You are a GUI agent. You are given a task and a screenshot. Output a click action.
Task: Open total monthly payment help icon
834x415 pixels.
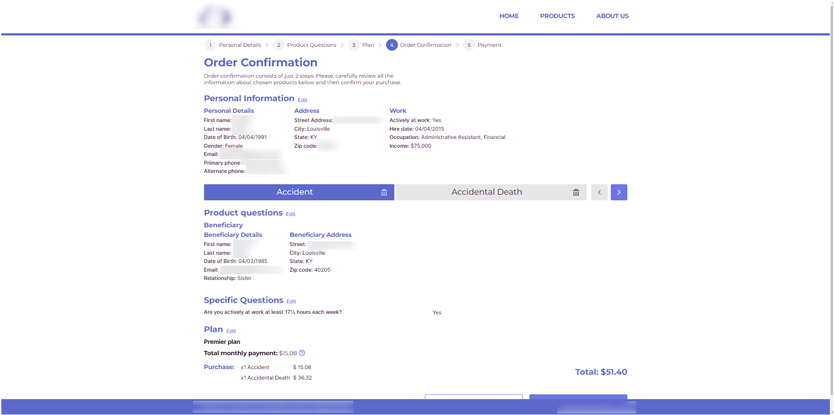[302, 353]
